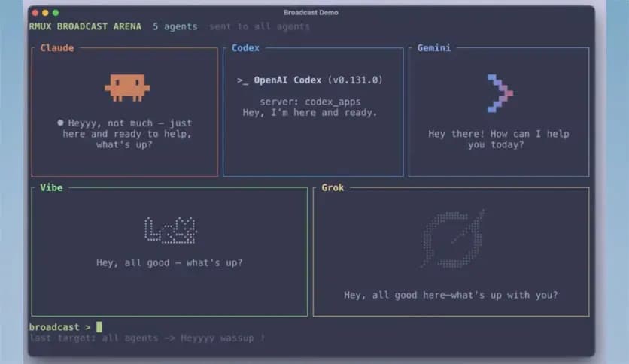Click the Codex prompt symbol icon
Viewport: 629px width, 364px height.
pos(242,80)
